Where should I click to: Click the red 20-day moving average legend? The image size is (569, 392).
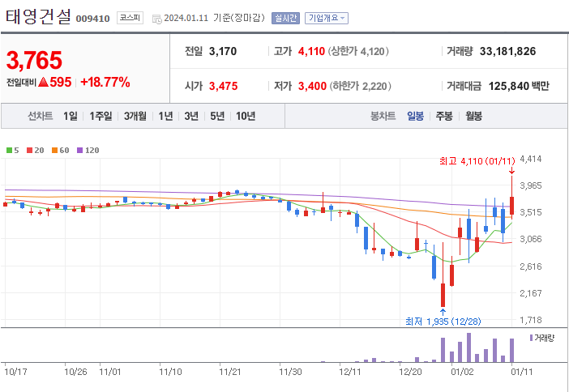(35, 150)
